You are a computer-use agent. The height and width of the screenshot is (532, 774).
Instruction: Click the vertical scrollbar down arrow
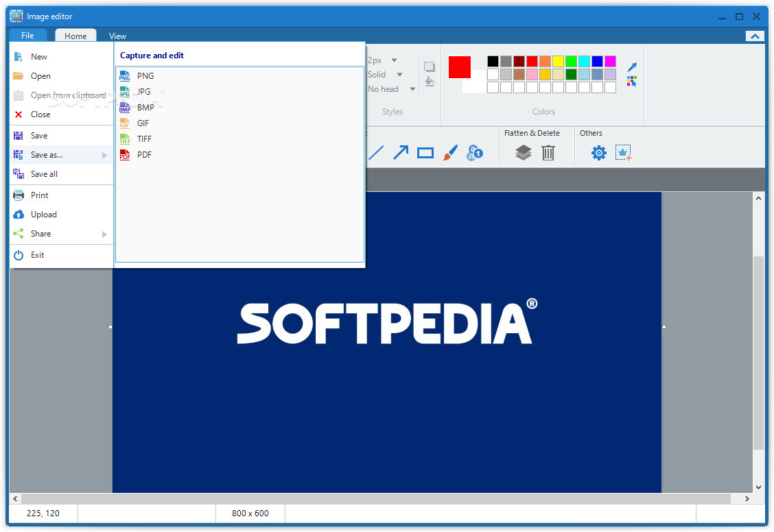point(759,487)
